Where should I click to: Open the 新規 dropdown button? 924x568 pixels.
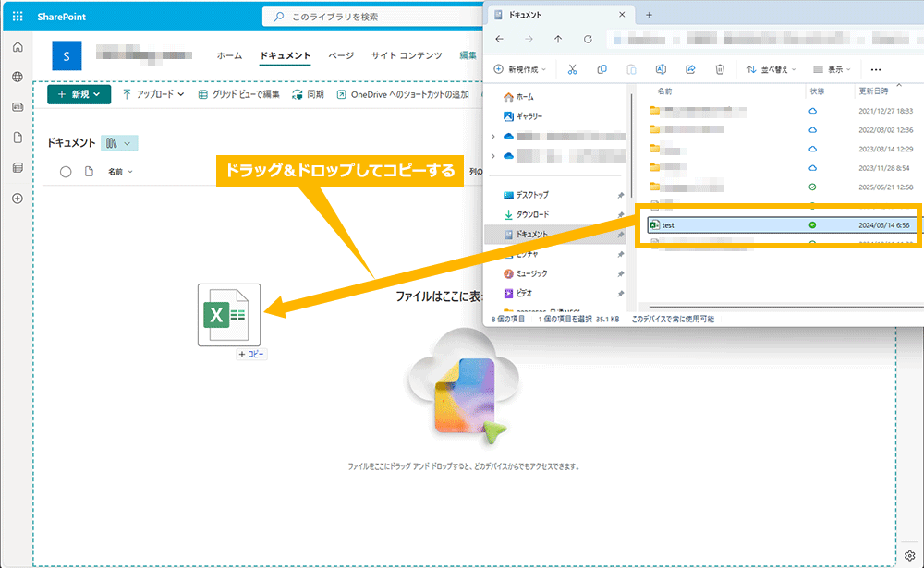coord(79,94)
